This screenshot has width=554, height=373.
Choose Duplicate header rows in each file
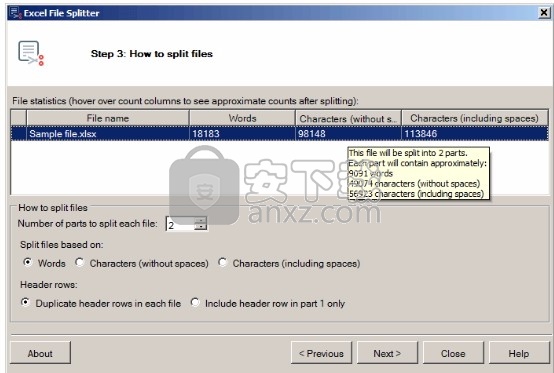pos(25,302)
